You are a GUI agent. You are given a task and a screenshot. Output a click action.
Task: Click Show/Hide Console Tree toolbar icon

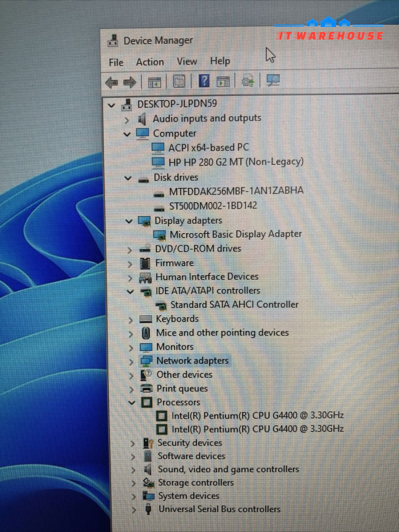[x=154, y=82]
